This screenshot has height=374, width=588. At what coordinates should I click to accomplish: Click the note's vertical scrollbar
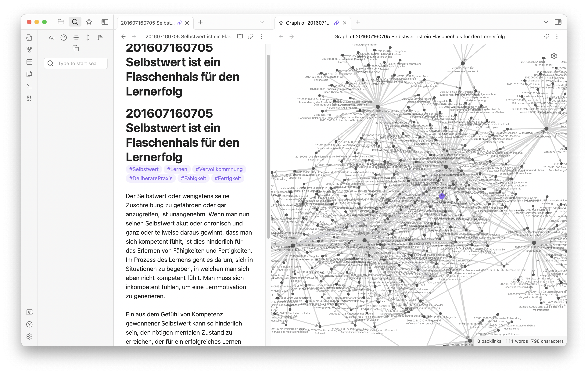[268, 147]
